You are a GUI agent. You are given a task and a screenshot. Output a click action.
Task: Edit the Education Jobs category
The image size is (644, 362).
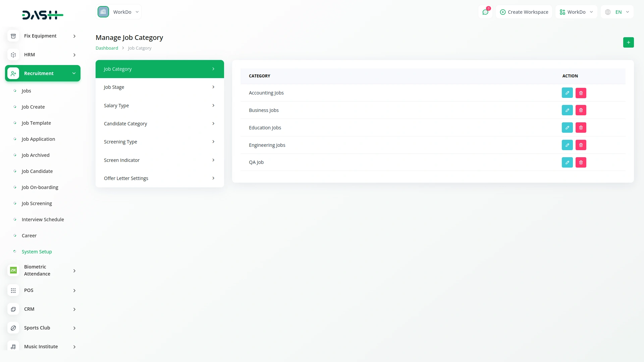(567, 128)
